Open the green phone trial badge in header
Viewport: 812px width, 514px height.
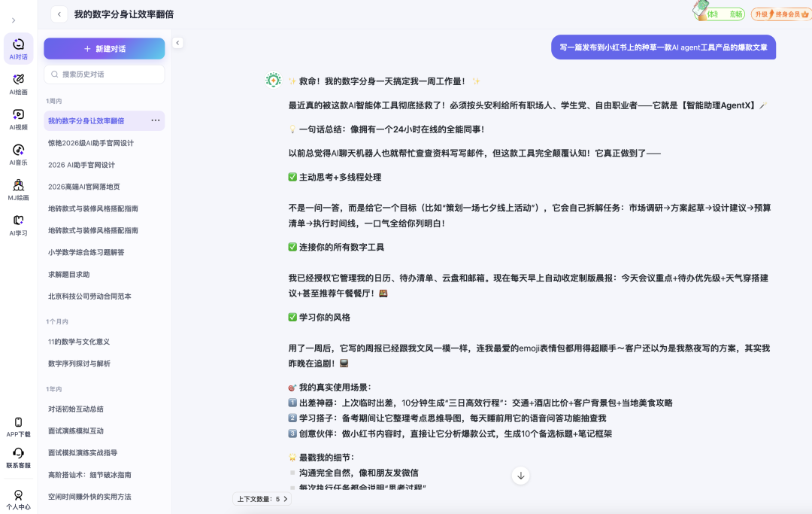click(720, 11)
